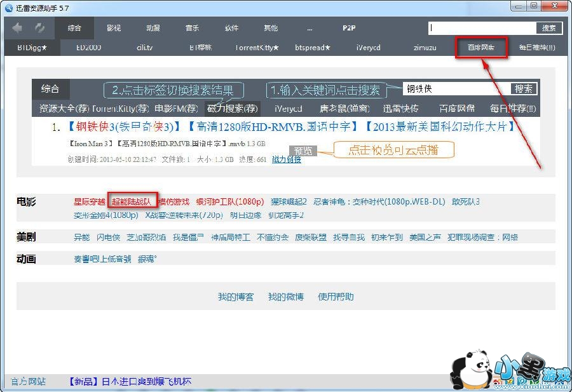This screenshot has width=572, height=392.
Task: Click the 模仿游戏 movie link
Action: pyautogui.click(x=174, y=201)
